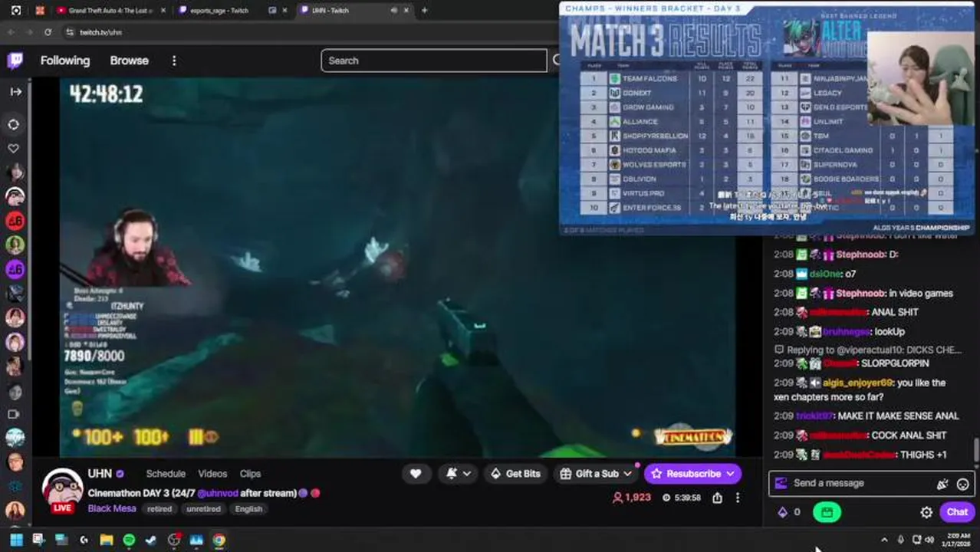Click the Black Mesa stream video player
The width and height of the screenshot is (980, 552).
397,267
